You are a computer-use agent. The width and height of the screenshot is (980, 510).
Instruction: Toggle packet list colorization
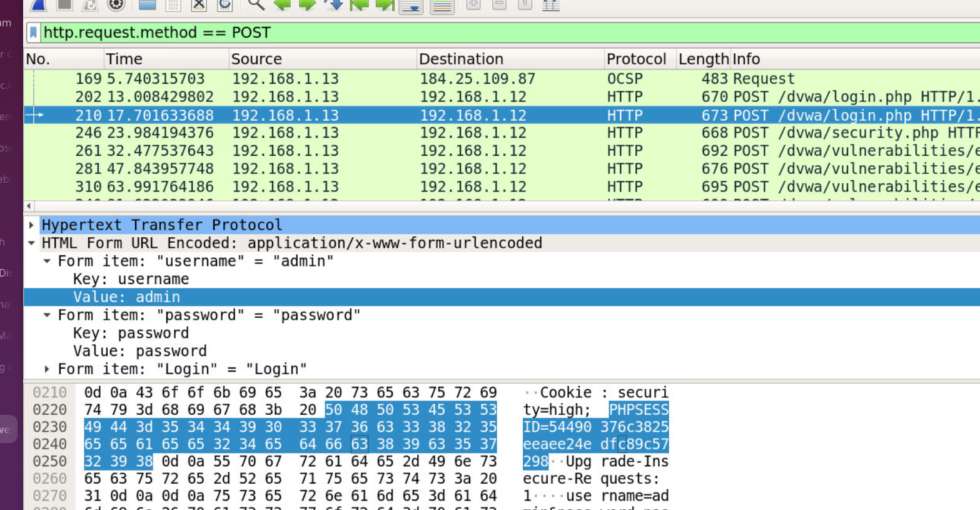click(442, 6)
